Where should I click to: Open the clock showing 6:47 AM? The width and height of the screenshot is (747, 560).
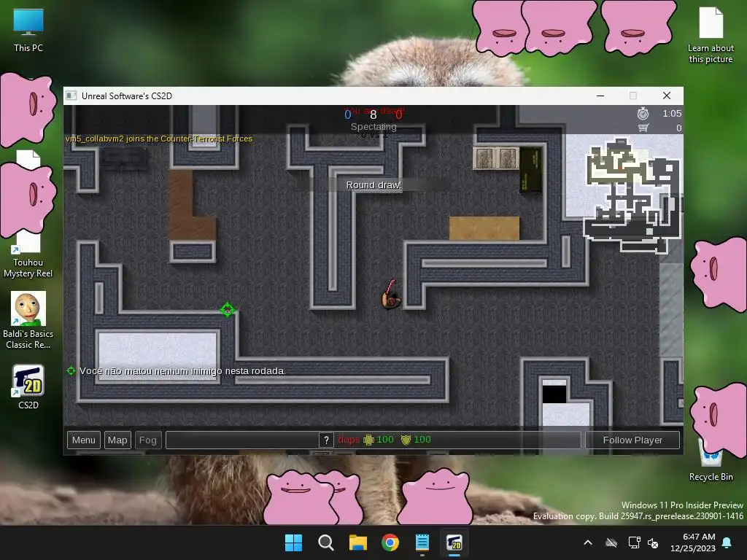[x=693, y=542]
